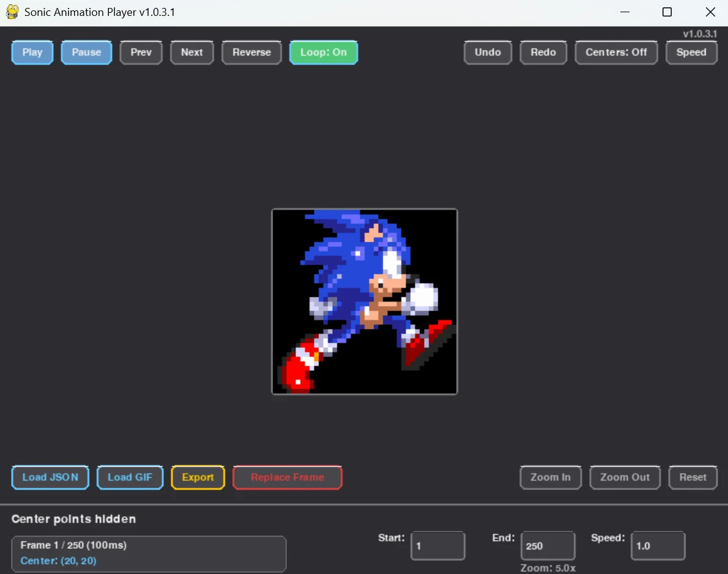Screen dimensions: 728x574
Task: Click the Reverse playback button
Action: click(251, 53)
